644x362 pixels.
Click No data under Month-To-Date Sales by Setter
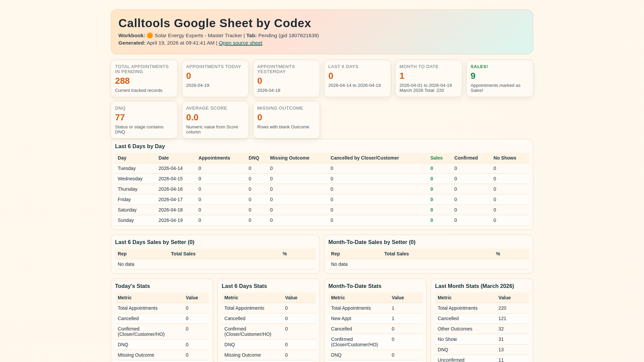click(339, 264)
